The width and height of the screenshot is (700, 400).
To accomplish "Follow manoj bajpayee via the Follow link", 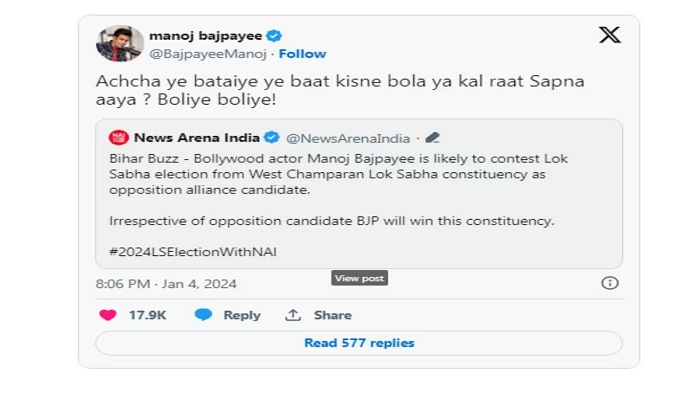I will coord(302,53).
